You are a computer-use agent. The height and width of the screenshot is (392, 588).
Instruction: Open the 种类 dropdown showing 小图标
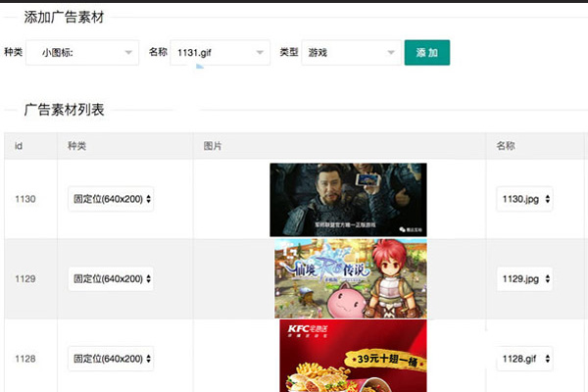(82, 52)
